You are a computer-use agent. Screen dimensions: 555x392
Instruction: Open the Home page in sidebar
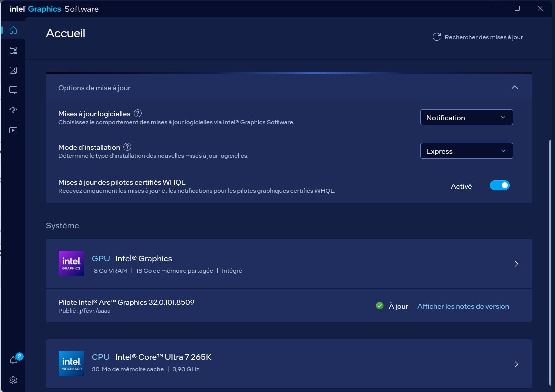click(13, 30)
